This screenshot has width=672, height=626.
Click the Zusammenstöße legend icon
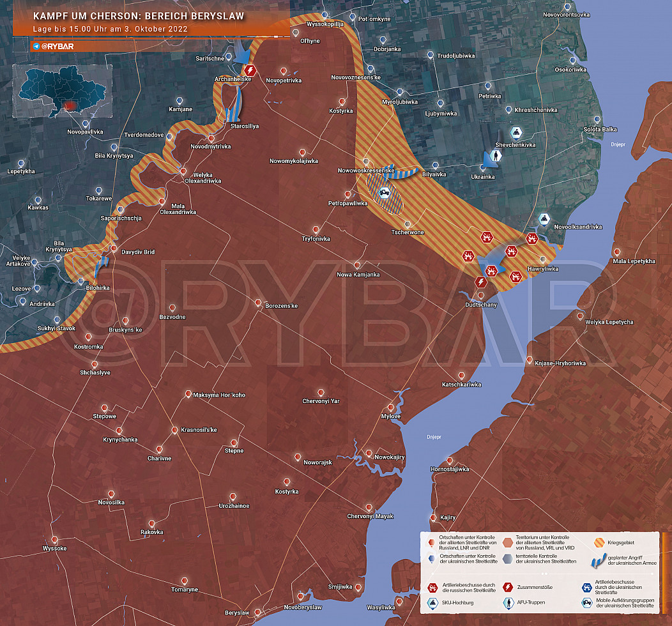click(508, 587)
